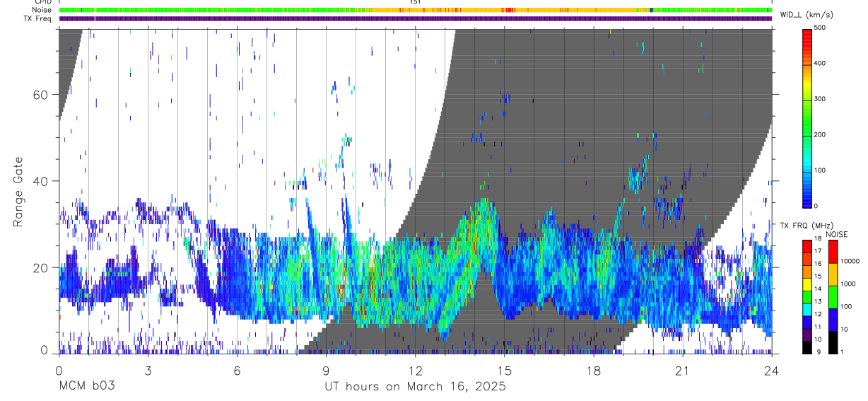Click the purple TX Freq strip above the plot
The height and width of the screenshot is (401, 868).
(415, 18)
